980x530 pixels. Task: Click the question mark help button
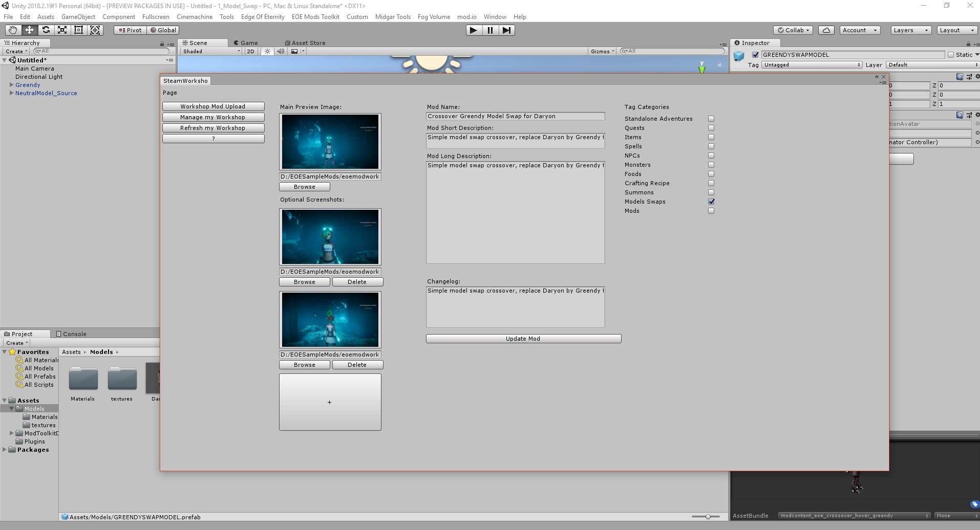coord(214,139)
